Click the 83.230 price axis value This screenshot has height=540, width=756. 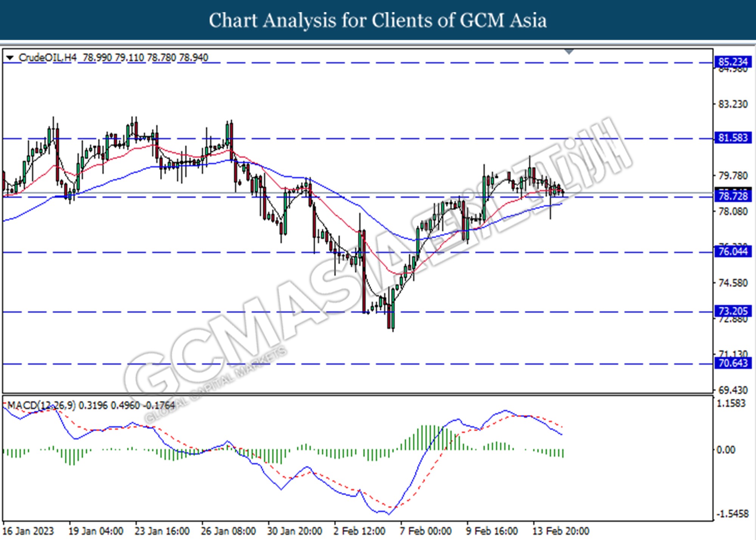pos(733,104)
